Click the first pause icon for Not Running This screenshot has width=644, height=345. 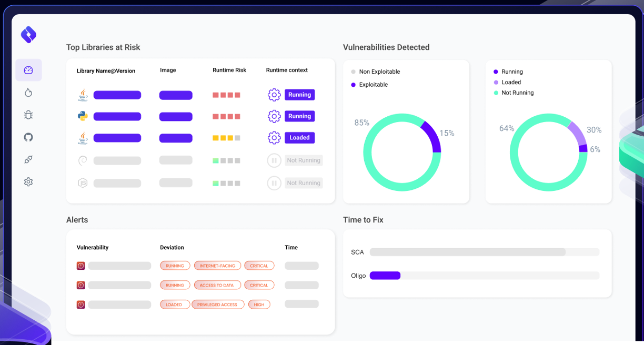coord(274,160)
